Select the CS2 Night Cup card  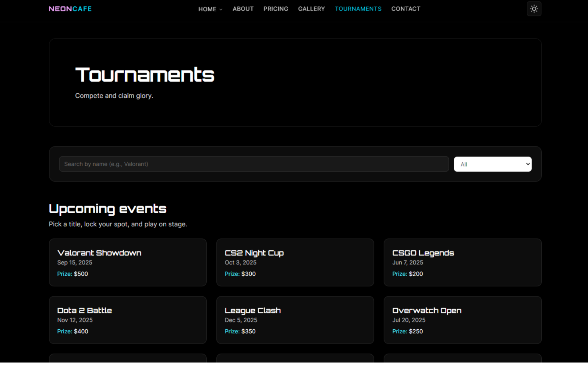click(x=295, y=262)
